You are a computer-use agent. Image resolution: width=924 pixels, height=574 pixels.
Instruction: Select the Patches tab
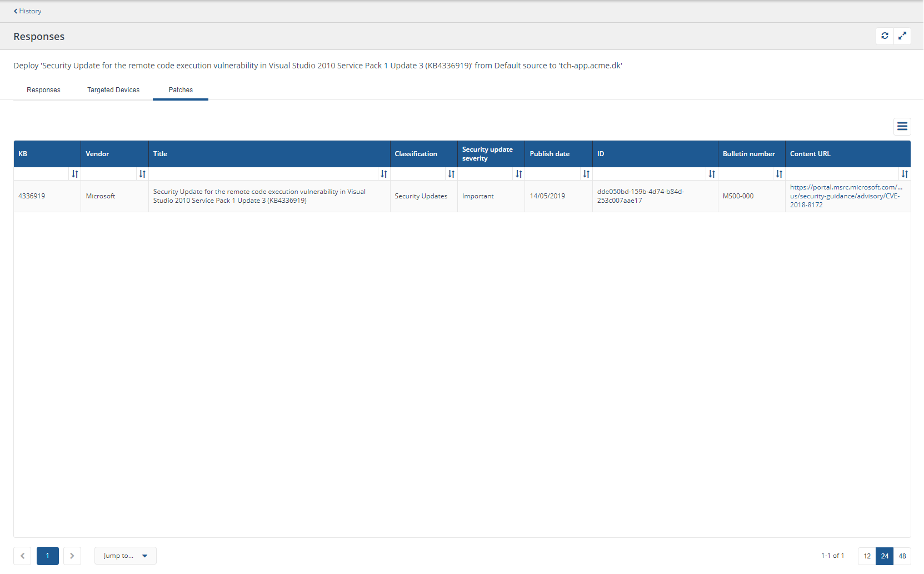(181, 90)
